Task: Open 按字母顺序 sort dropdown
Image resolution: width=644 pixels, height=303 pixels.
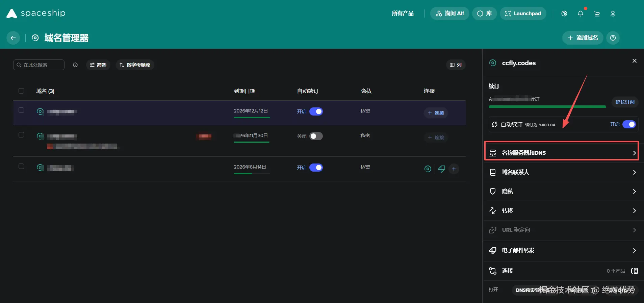Action: pos(135,65)
